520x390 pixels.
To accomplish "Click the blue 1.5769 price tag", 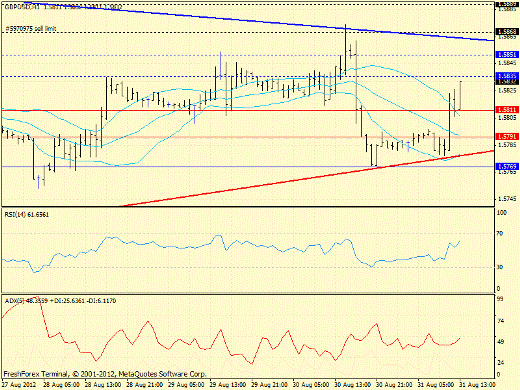I will coord(507,166).
